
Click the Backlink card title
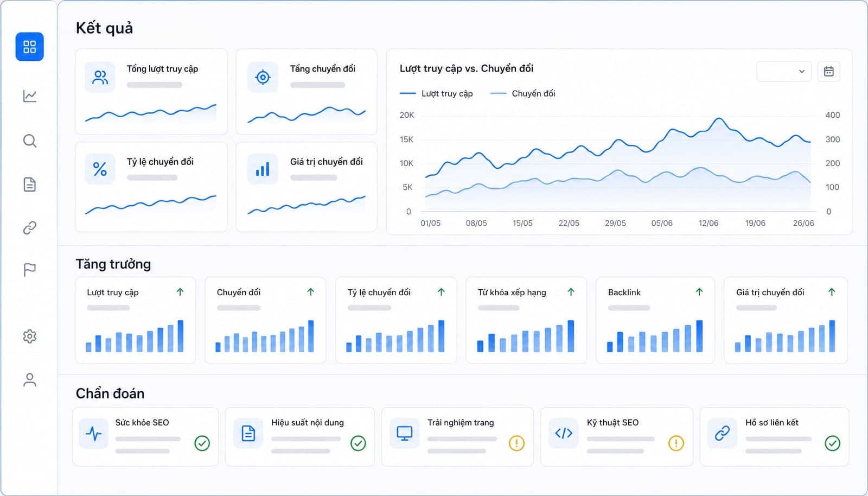click(x=624, y=292)
